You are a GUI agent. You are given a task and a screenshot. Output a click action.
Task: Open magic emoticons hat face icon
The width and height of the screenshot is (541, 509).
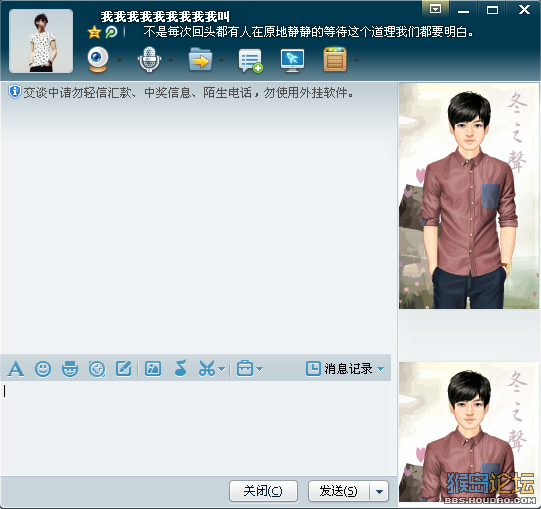click(x=70, y=369)
